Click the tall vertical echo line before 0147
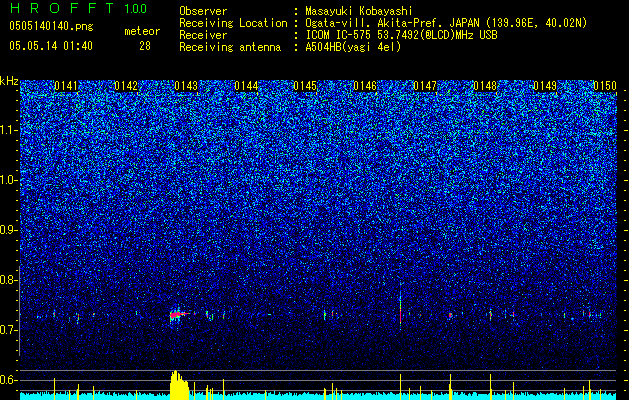 pos(400,307)
